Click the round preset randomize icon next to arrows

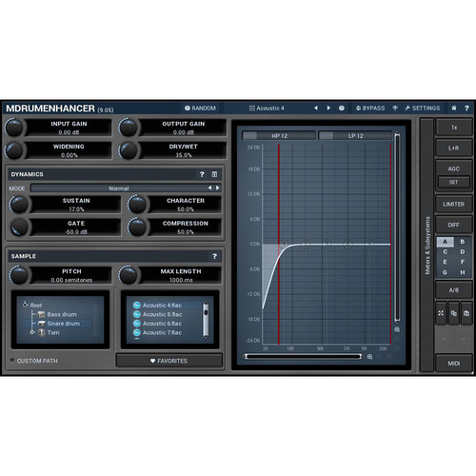342,109
